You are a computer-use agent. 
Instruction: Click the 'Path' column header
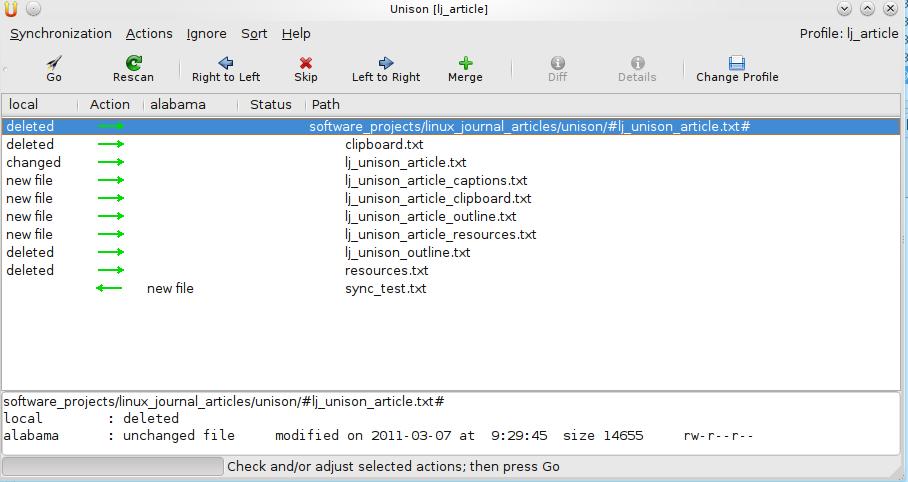click(x=602, y=104)
